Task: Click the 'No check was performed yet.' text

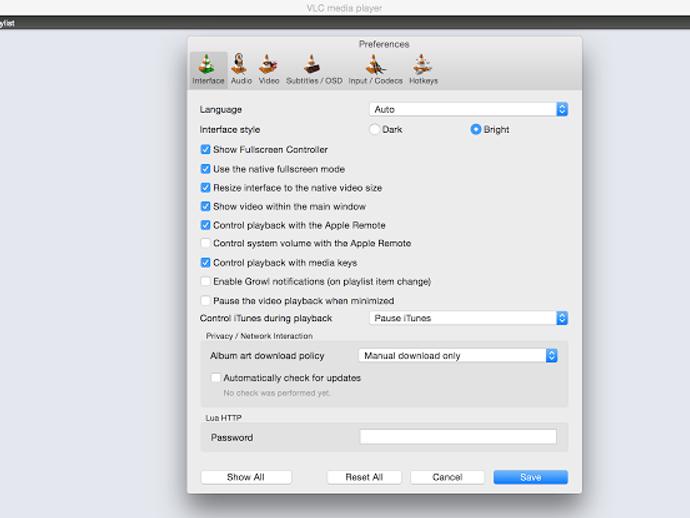Action: point(277,393)
